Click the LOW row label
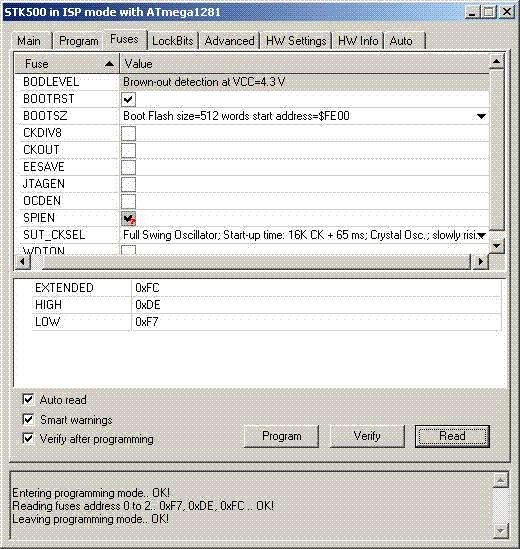 click(48, 322)
